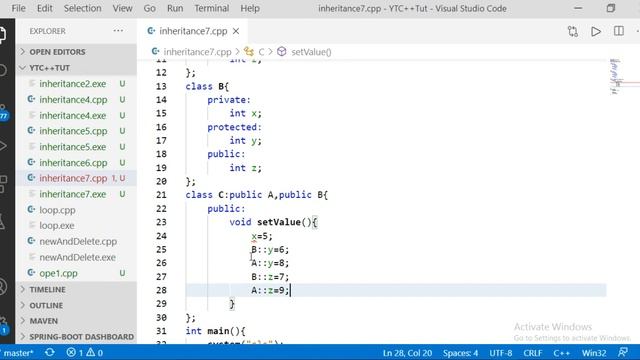Select the inheritance7.cpp editor tab
Screen dimensions: 640x360
[x=193, y=31]
